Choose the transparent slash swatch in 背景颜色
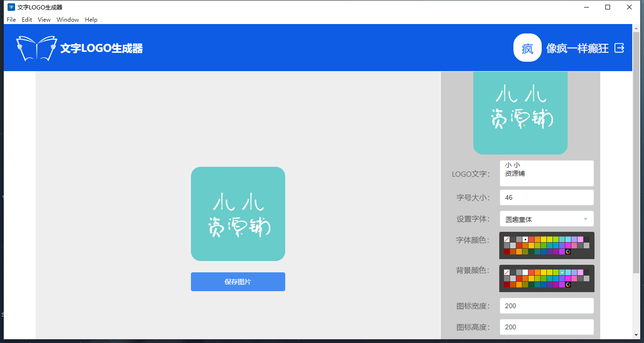Viewport: 644px width, 343px height. pyautogui.click(x=507, y=272)
